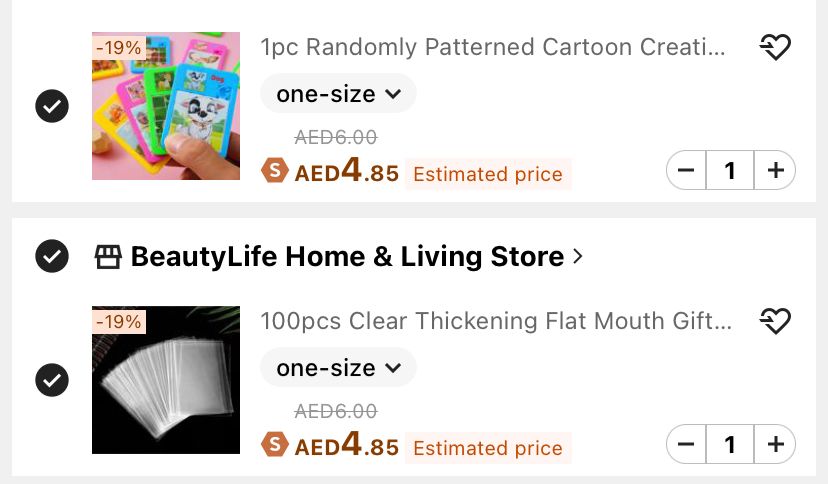
Task: Increase quantity of cartoon puzzle item
Action: [x=775, y=171]
